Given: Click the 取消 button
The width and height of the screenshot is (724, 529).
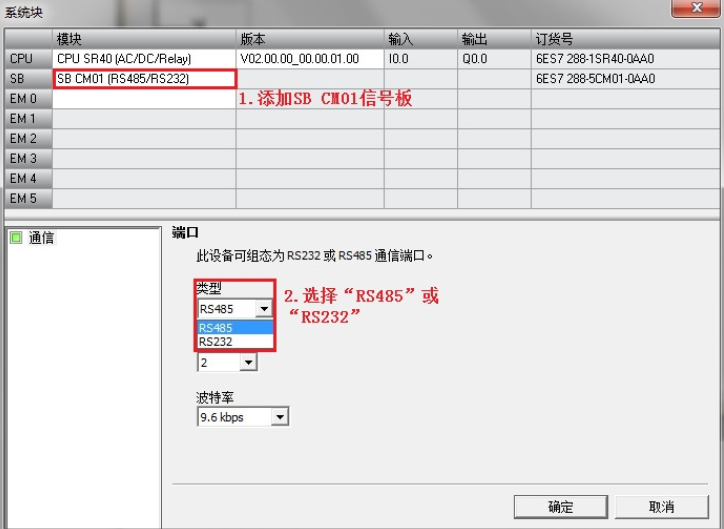Looking at the screenshot, I should click(662, 507).
